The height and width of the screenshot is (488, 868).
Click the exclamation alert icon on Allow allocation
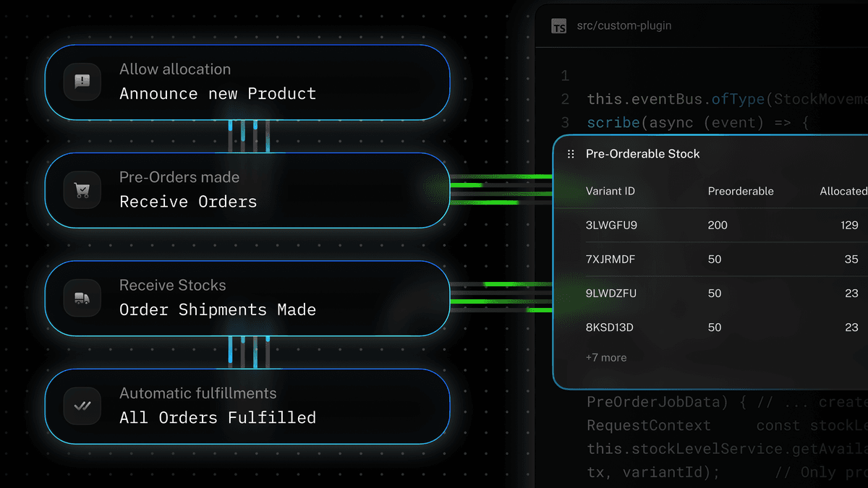pos(82,82)
